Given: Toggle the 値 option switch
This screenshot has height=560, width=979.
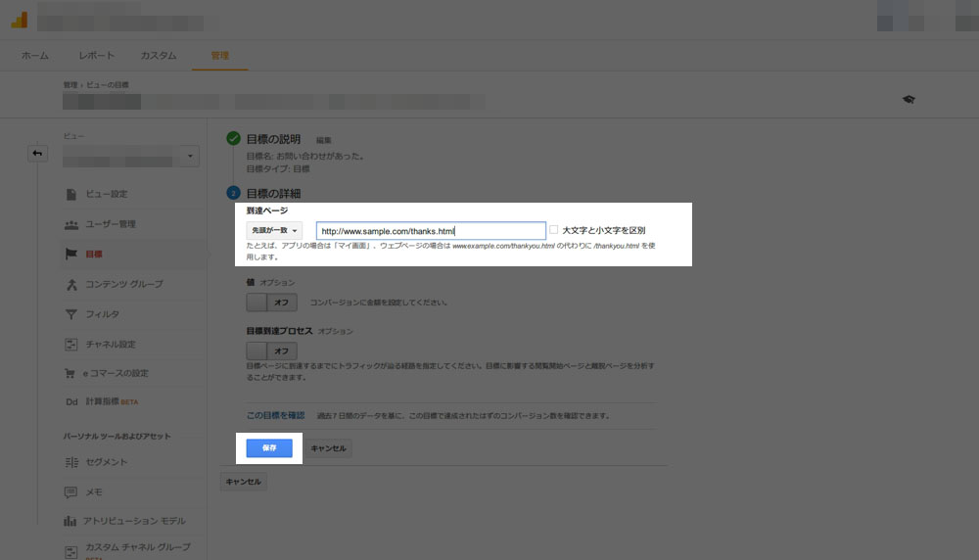Looking at the screenshot, I should 271,303.
